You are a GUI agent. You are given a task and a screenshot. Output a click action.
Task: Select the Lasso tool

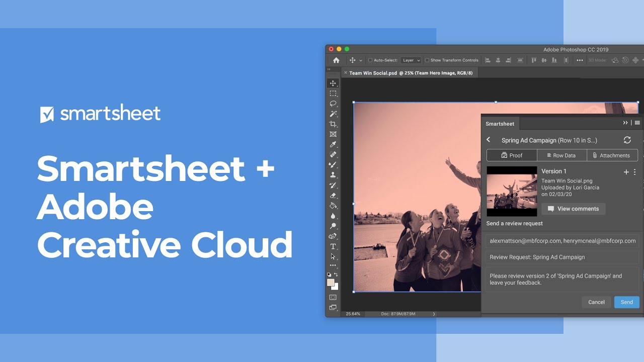(333, 104)
